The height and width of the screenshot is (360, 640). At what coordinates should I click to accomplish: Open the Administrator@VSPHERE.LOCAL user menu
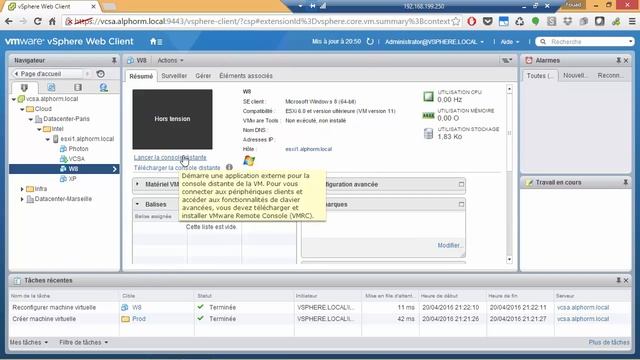(x=434, y=42)
